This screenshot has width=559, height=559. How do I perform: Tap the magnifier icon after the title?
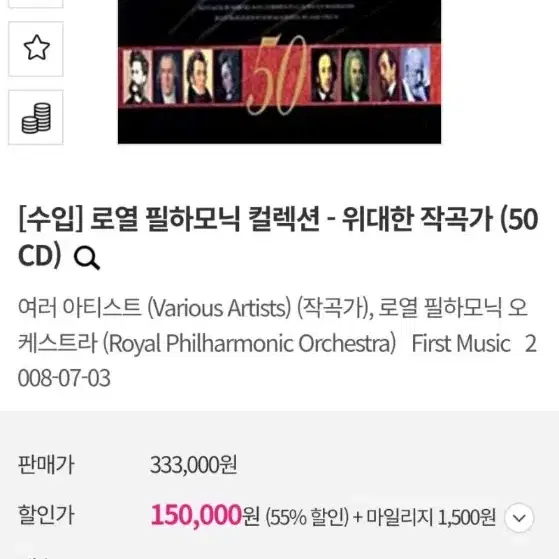coord(87,258)
